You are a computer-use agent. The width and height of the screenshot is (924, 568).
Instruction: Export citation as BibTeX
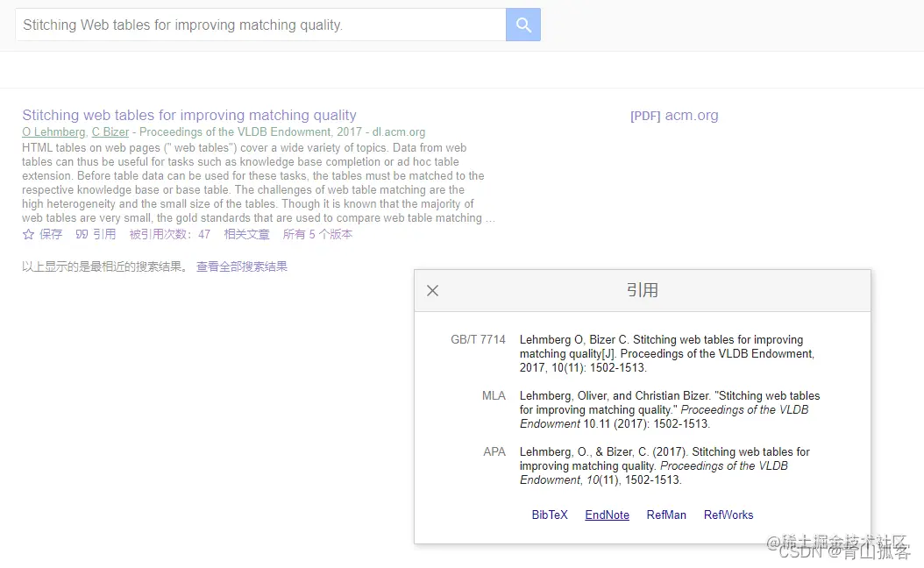[550, 515]
